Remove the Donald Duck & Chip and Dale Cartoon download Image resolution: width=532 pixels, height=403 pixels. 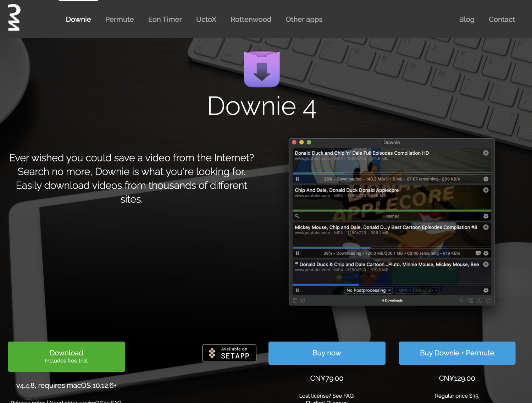click(x=486, y=264)
